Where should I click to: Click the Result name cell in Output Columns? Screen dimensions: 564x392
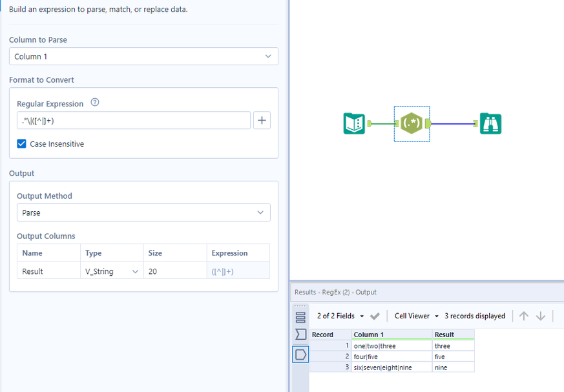click(x=48, y=271)
